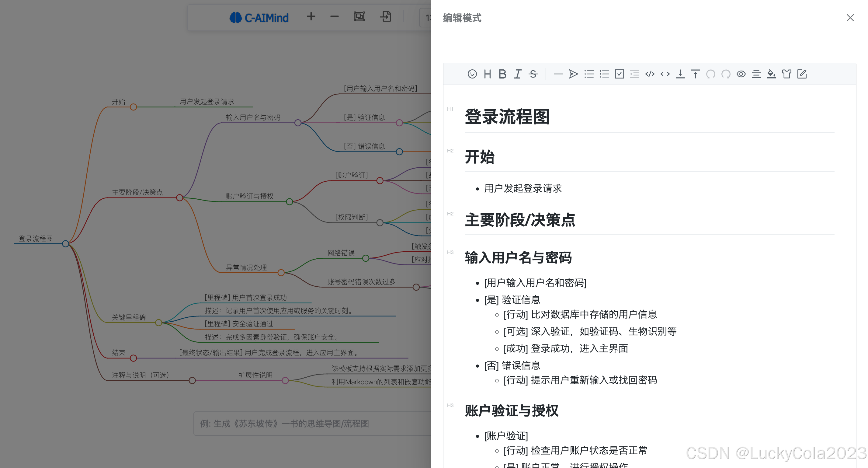Insert inline code with angle brackets
Screen dimensions: 868x468
665,74
